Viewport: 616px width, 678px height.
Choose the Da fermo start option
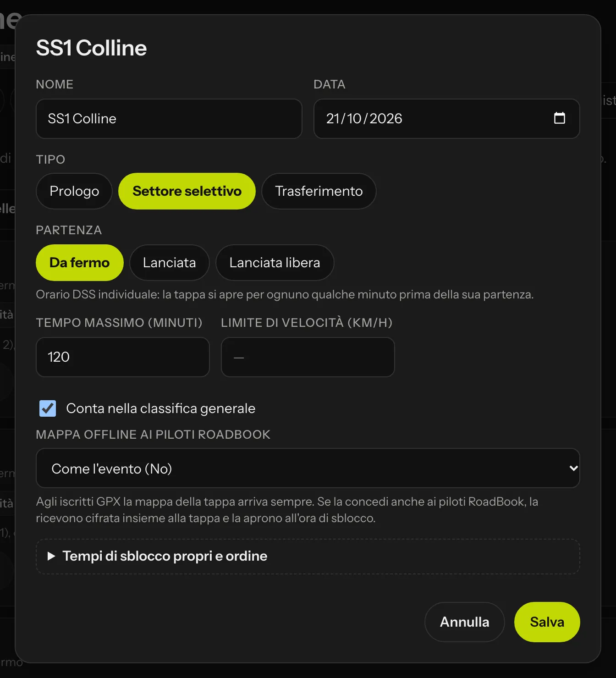point(80,263)
